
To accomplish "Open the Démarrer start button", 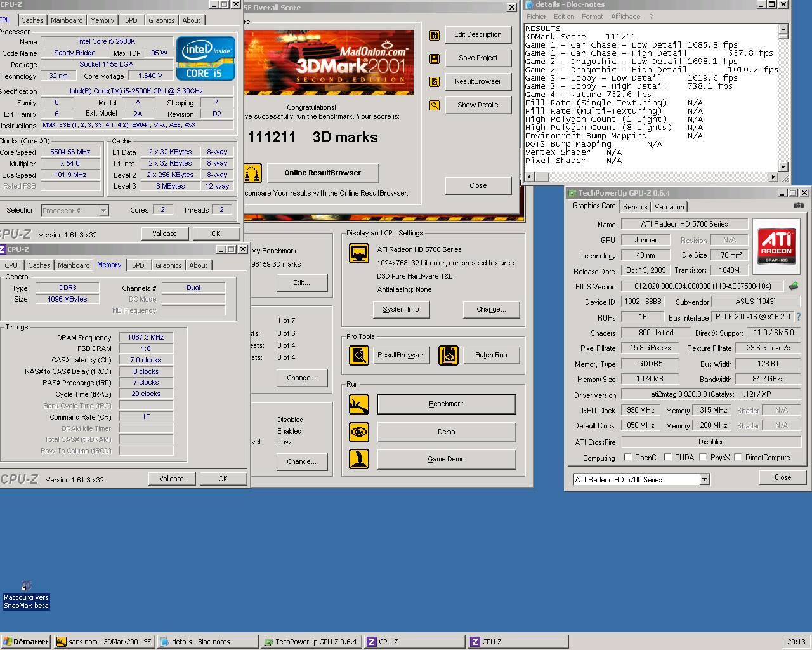I will 26,642.
